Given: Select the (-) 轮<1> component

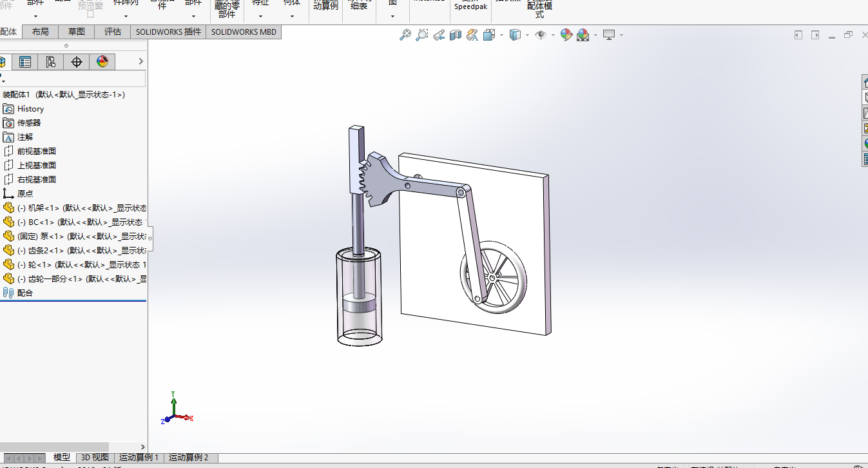Looking at the screenshot, I should point(81,264).
